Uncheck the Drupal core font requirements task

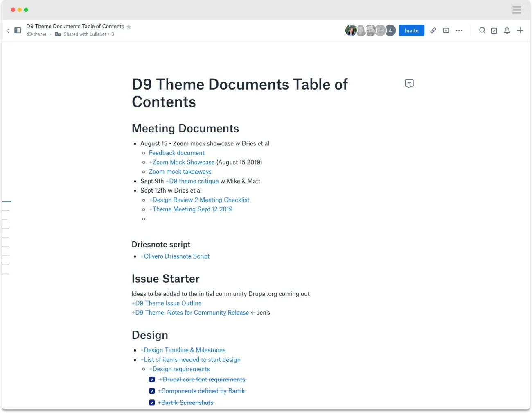(x=152, y=379)
